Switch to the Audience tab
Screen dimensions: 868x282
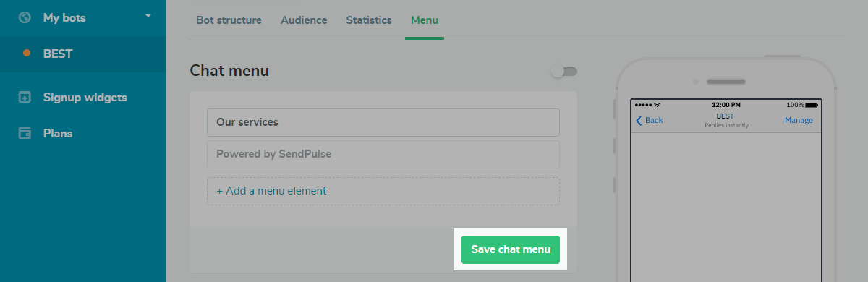pos(304,20)
